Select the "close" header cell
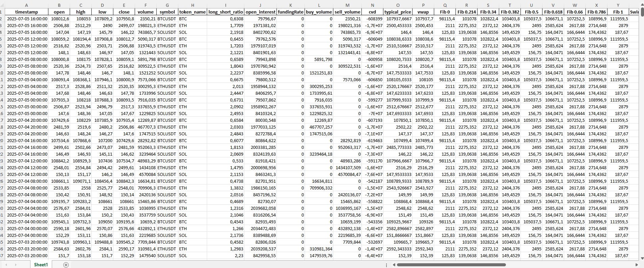 tap(124, 12)
